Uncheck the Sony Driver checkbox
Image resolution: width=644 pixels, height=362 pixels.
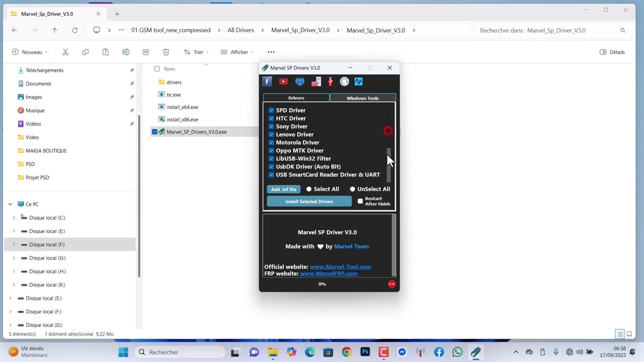(x=271, y=126)
